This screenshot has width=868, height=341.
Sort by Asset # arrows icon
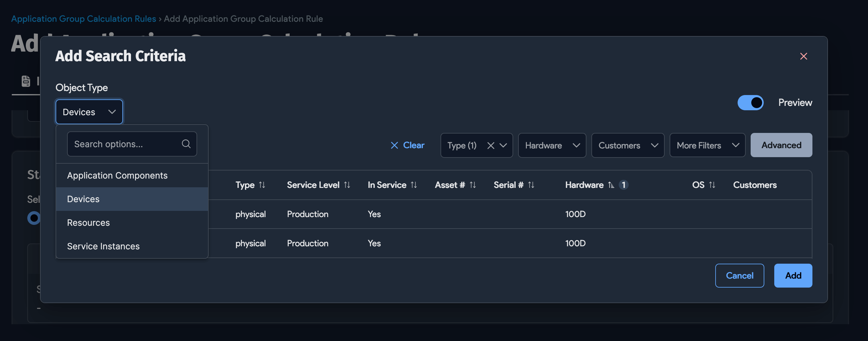tap(472, 185)
